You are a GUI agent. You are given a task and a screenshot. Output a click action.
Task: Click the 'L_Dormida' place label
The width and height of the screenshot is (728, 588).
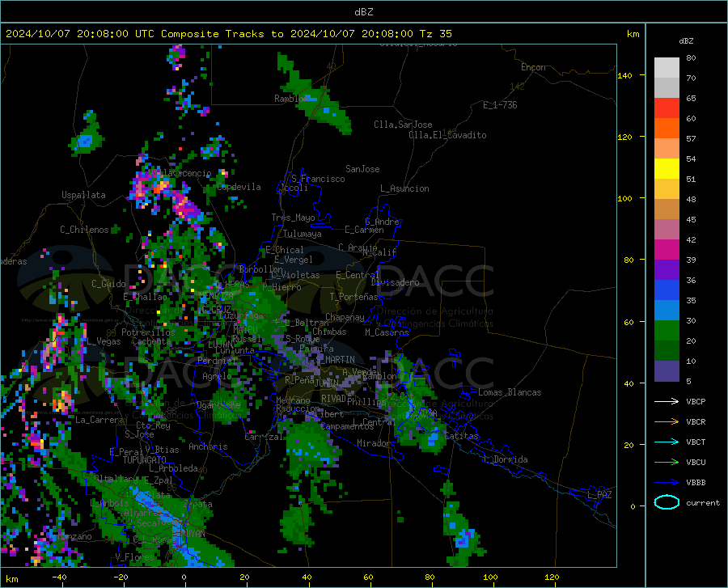pyautogui.click(x=506, y=459)
